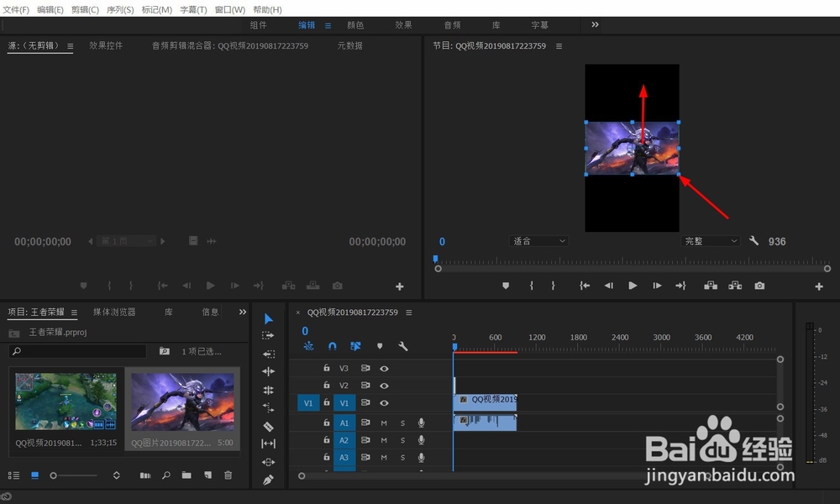Viewport: 840px width, 504px height.
Task: Open the zoom level 适合 dropdown
Action: point(538,241)
